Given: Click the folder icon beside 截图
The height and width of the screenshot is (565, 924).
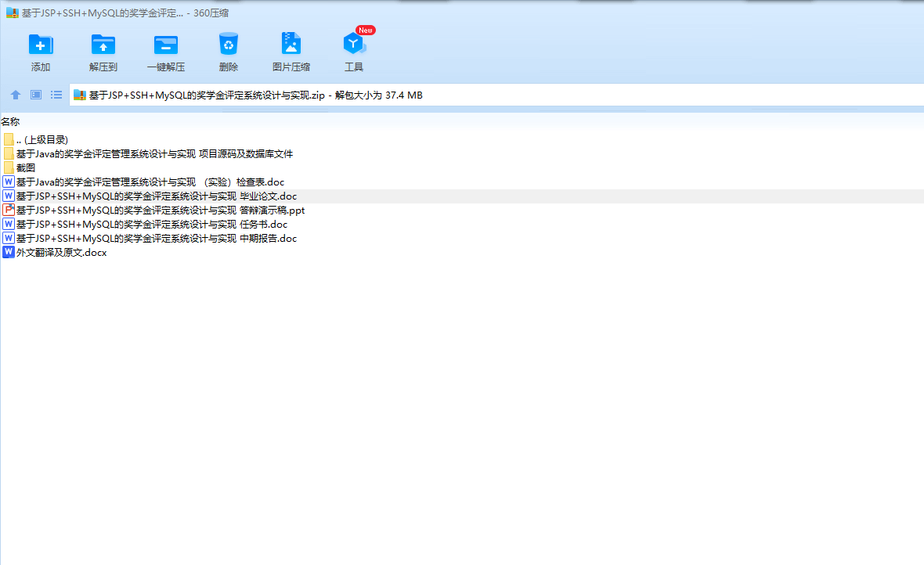Looking at the screenshot, I should click(9, 168).
